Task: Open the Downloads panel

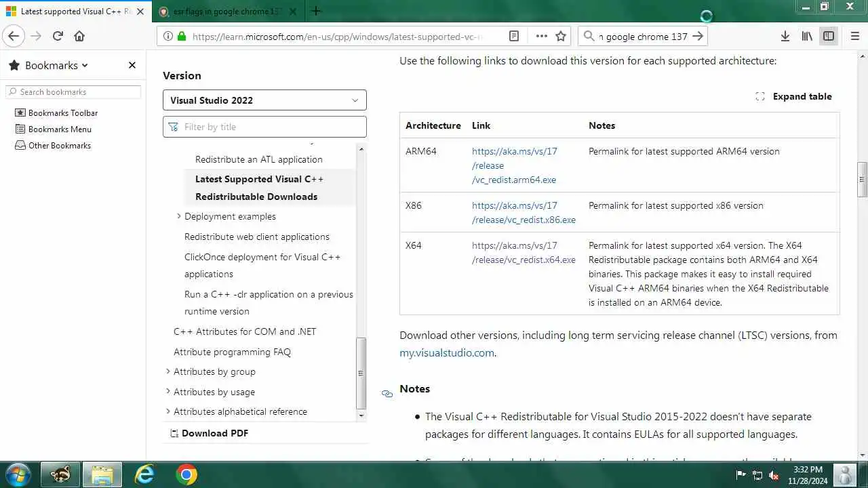Action: tap(785, 37)
